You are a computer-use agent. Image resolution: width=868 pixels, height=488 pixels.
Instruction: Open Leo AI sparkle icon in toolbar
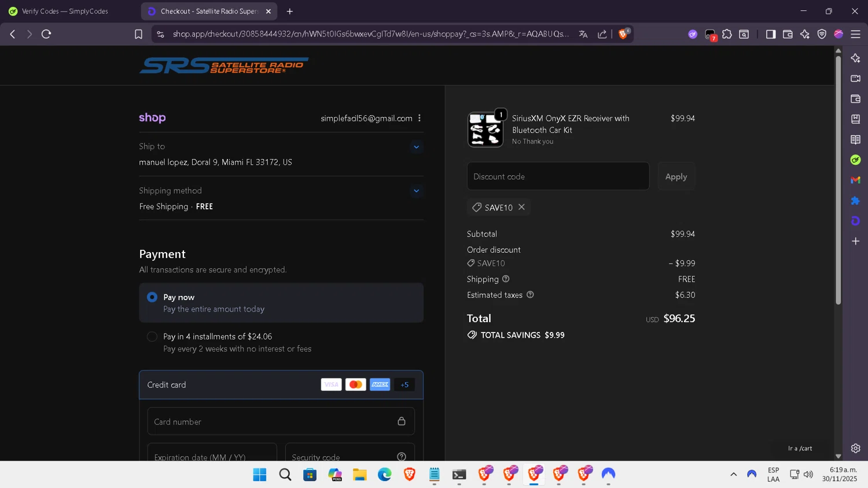pos(804,34)
